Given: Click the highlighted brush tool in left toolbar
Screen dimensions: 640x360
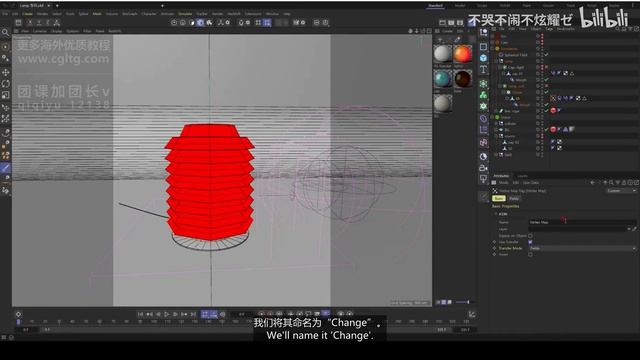Looking at the screenshot, I should coord(5,167).
